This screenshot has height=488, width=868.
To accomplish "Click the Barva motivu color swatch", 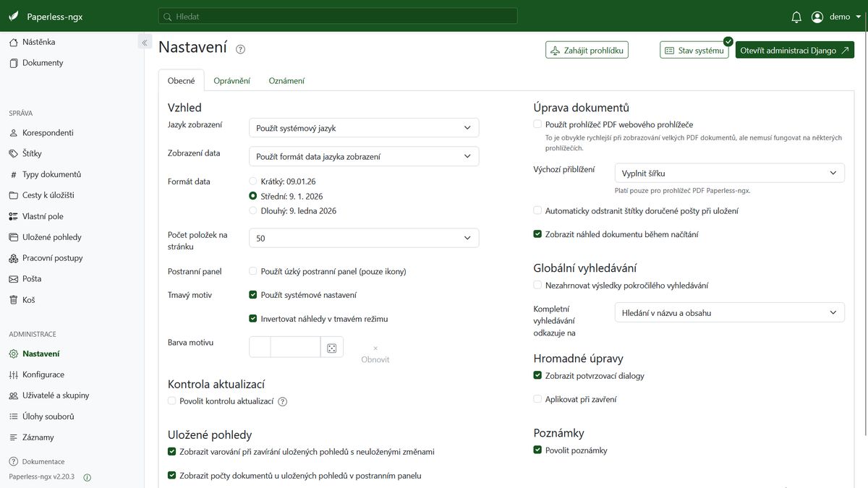I will [x=260, y=348].
